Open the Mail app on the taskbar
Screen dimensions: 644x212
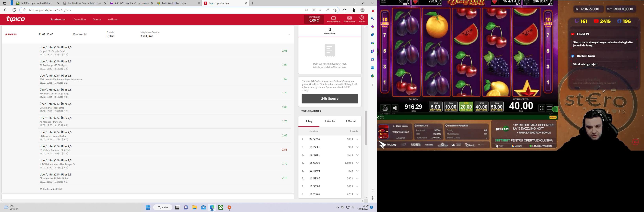[x=203, y=207]
